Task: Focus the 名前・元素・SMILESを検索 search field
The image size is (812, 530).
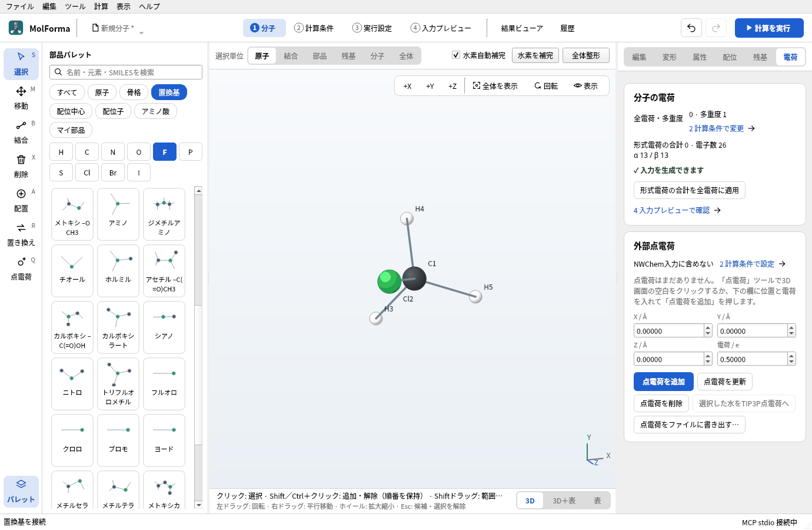Action: coord(126,72)
